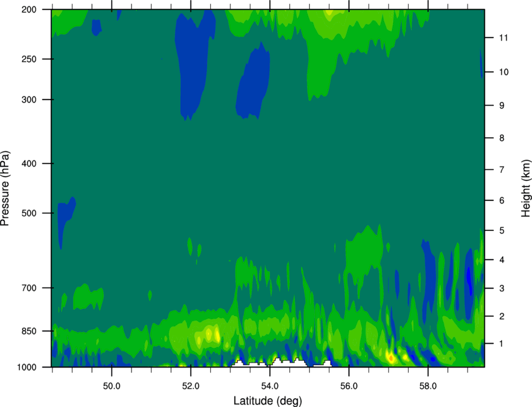Select the 1000 pressure tick label
532x407 pixels.
pyautogui.click(x=26, y=367)
